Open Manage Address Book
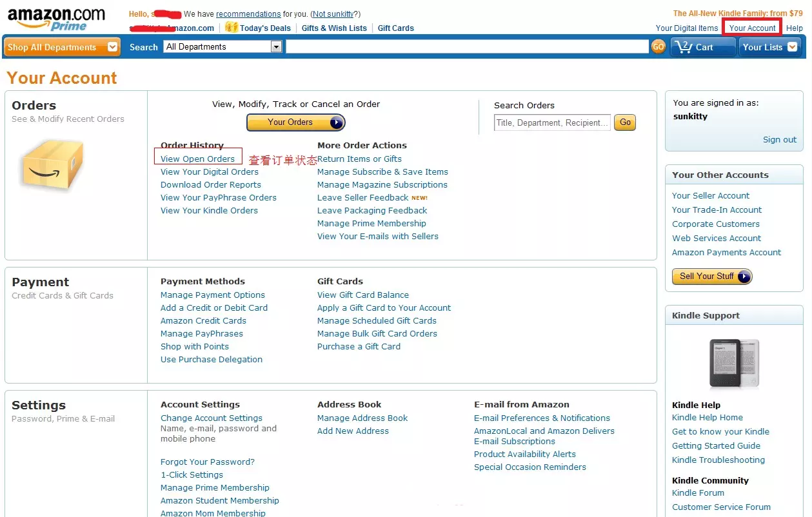This screenshot has width=812, height=517. tap(362, 418)
